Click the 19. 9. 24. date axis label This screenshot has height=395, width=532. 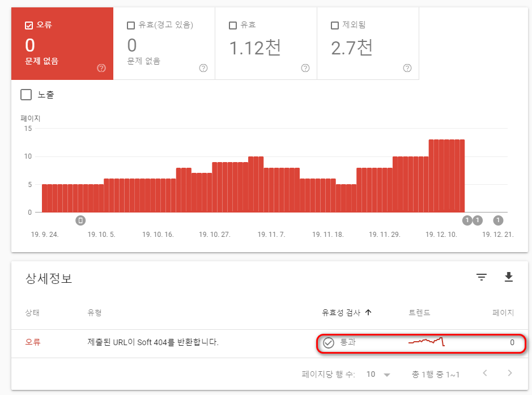(45, 234)
